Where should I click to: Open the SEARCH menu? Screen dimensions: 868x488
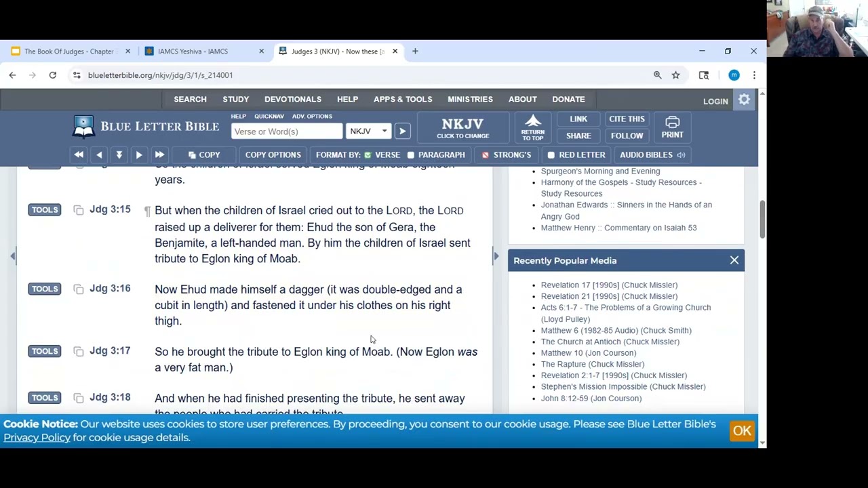tap(190, 99)
